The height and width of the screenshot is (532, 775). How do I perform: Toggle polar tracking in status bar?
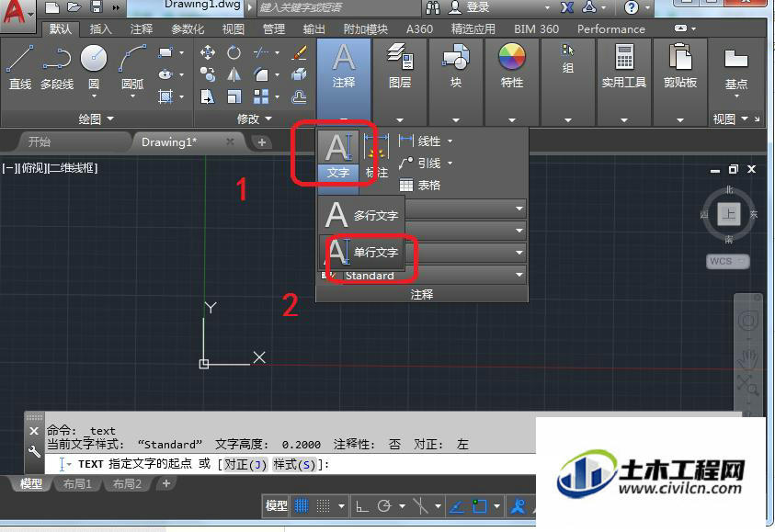(384, 506)
